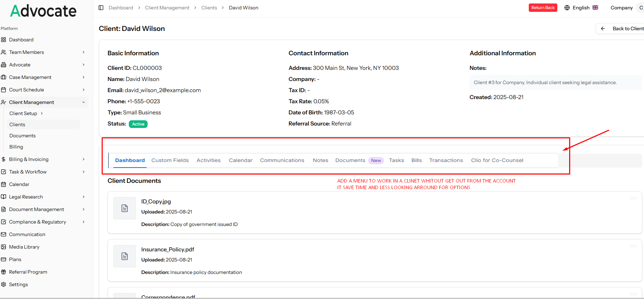This screenshot has height=299, width=644.
Task: Click the Court Schedule calendar icon
Action: coord(3,90)
